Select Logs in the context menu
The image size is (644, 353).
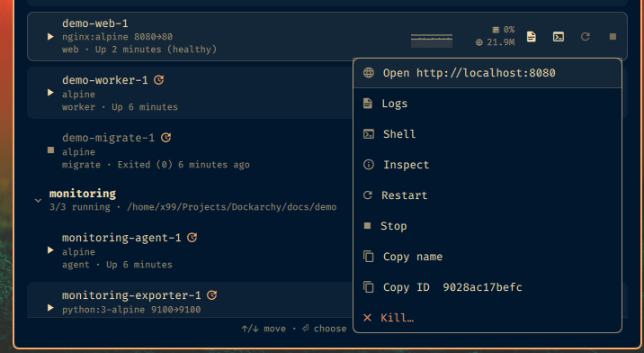[x=487, y=104]
